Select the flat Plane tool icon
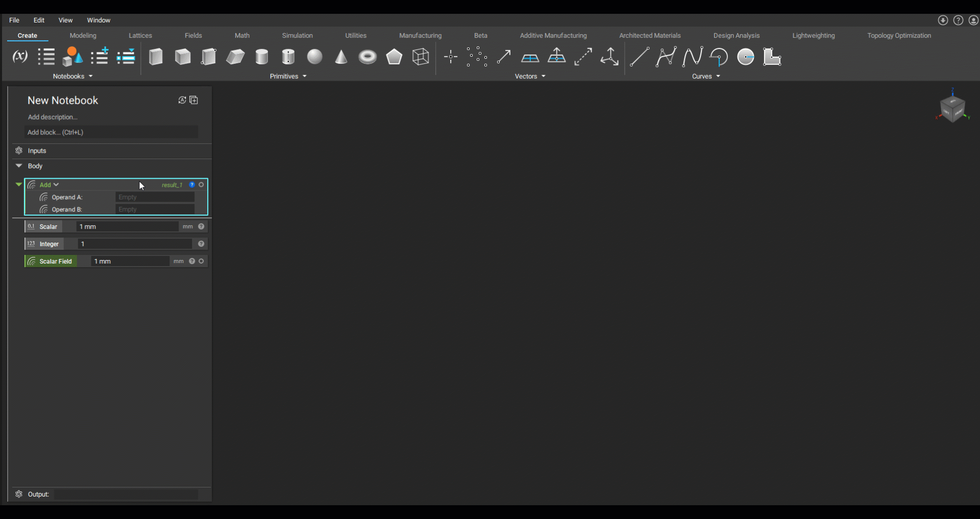 pos(530,58)
